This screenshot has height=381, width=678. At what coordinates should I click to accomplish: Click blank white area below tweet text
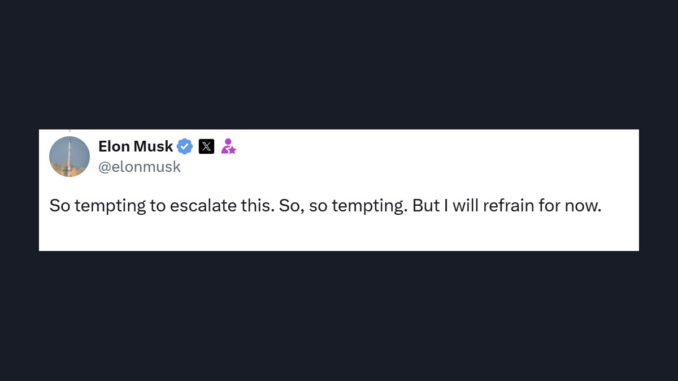tap(339, 234)
